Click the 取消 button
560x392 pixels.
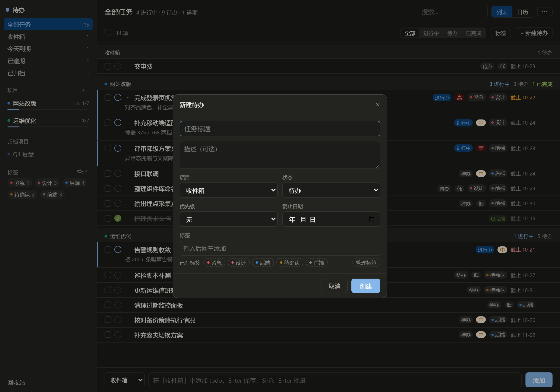point(334,286)
